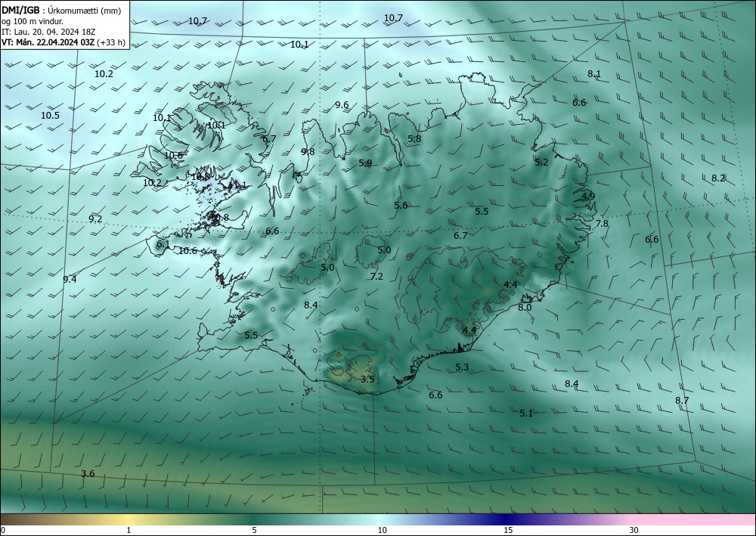
Task: Click the map value 5.1
Action: [526, 413]
